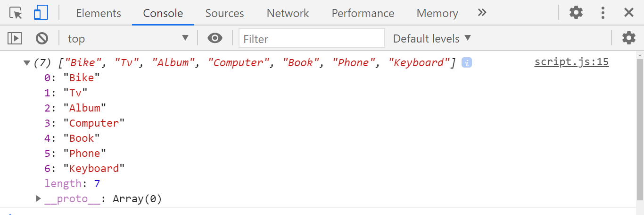Open the Default levels dropdown
The height and width of the screenshot is (215, 644).
(432, 38)
